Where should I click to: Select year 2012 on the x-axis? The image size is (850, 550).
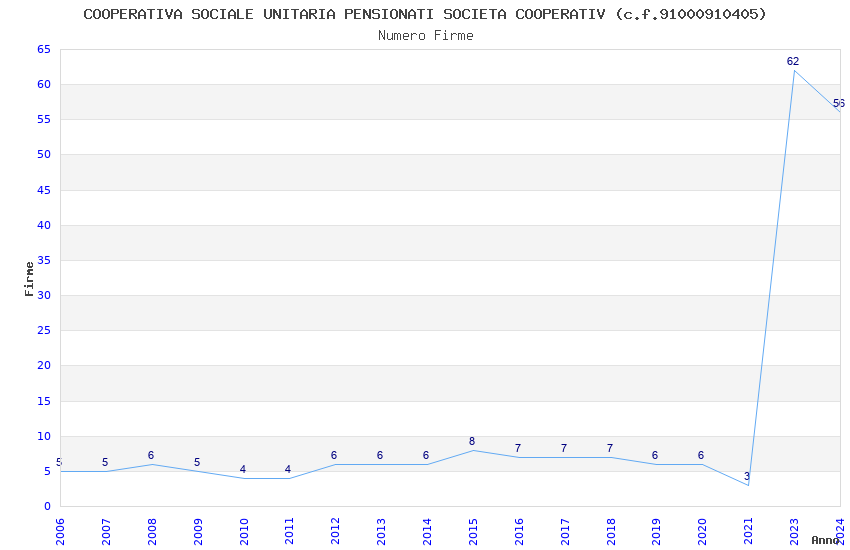(335, 530)
